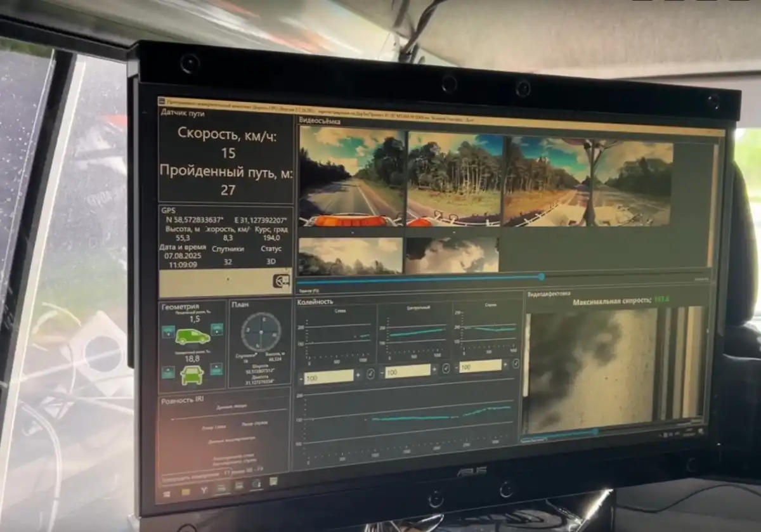The image size is (761, 532).
Task: Click teal button left of side-view van
Action: 168,332
